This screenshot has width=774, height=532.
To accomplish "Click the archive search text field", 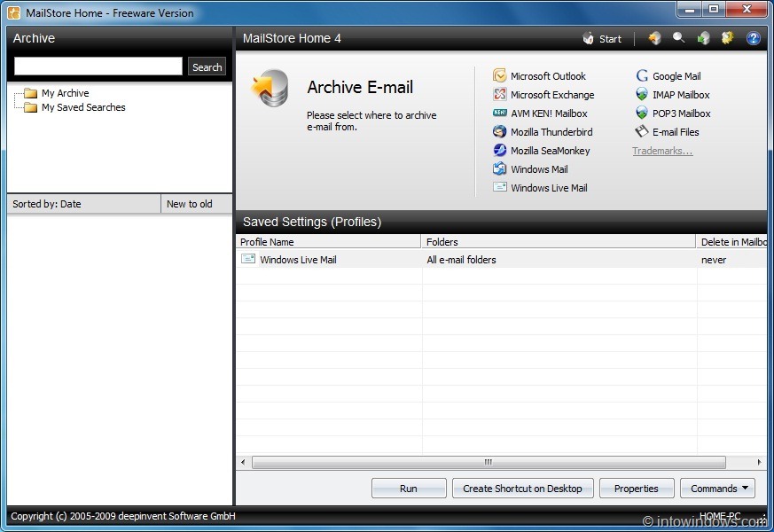I will (x=98, y=66).
